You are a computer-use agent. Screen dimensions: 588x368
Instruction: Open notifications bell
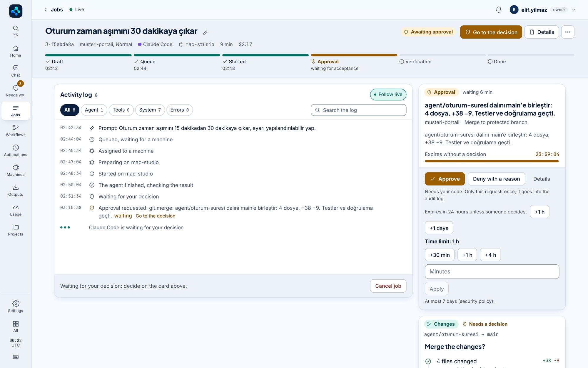(499, 10)
